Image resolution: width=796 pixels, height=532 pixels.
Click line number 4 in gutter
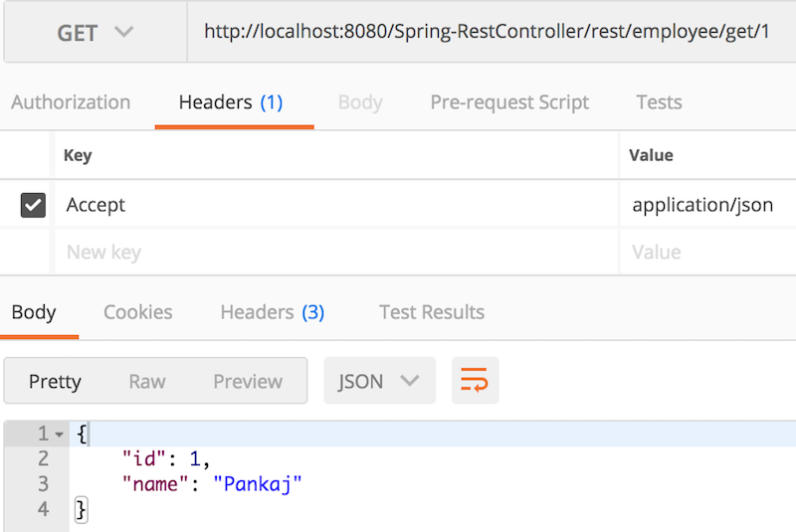click(43, 509)
